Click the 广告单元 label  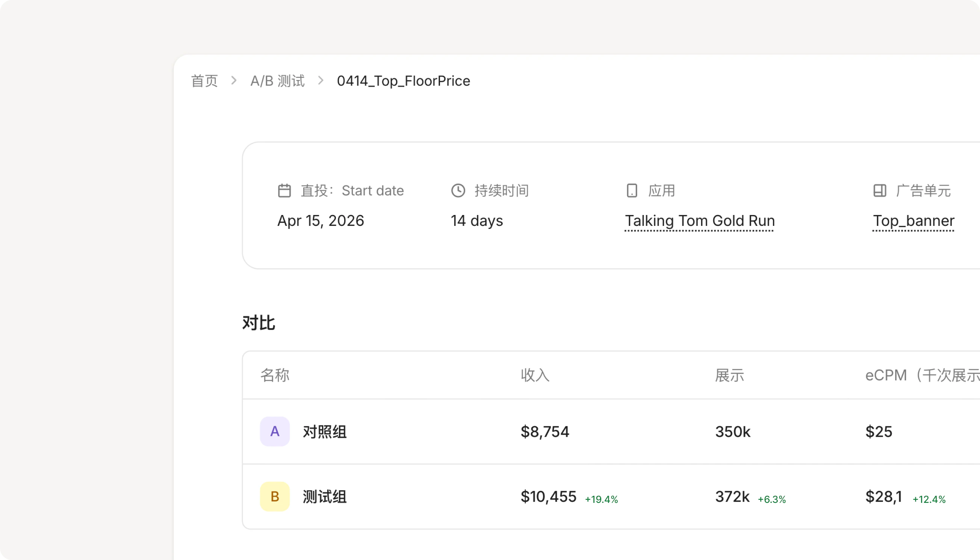pyautogui.click(x=923, y=191)
